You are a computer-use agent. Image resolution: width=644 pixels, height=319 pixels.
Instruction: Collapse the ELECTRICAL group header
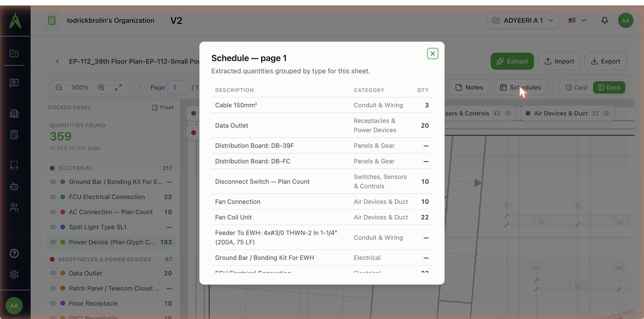(111, 168)
